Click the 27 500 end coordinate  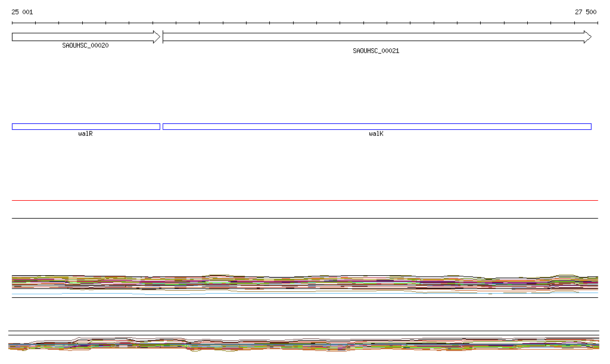(586, 12)
